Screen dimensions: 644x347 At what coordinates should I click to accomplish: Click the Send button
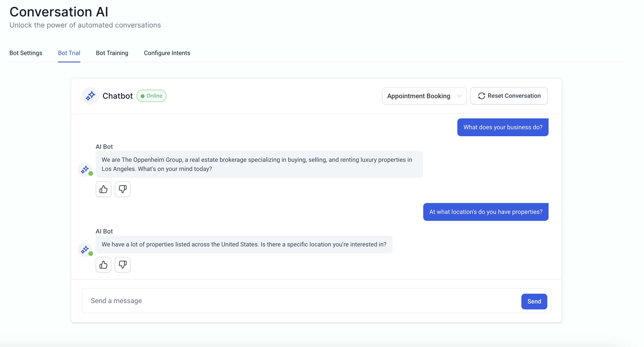click(534, 302)
